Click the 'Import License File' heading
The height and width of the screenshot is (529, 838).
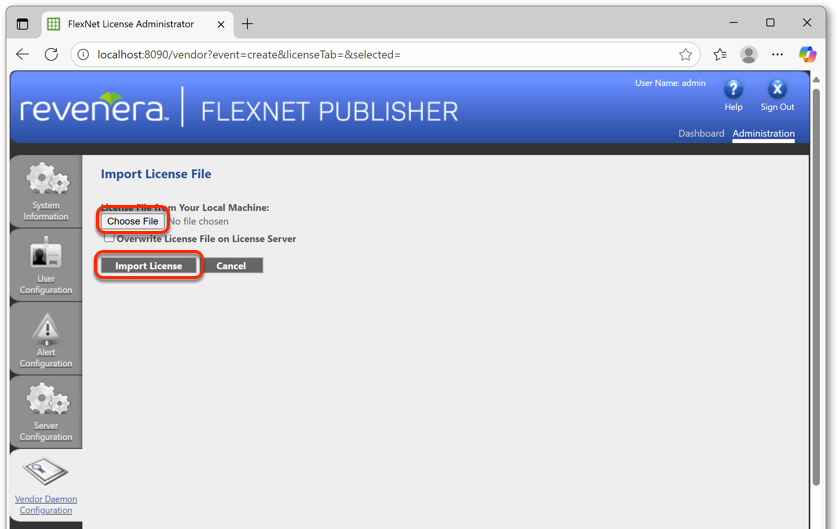point(156,174)
